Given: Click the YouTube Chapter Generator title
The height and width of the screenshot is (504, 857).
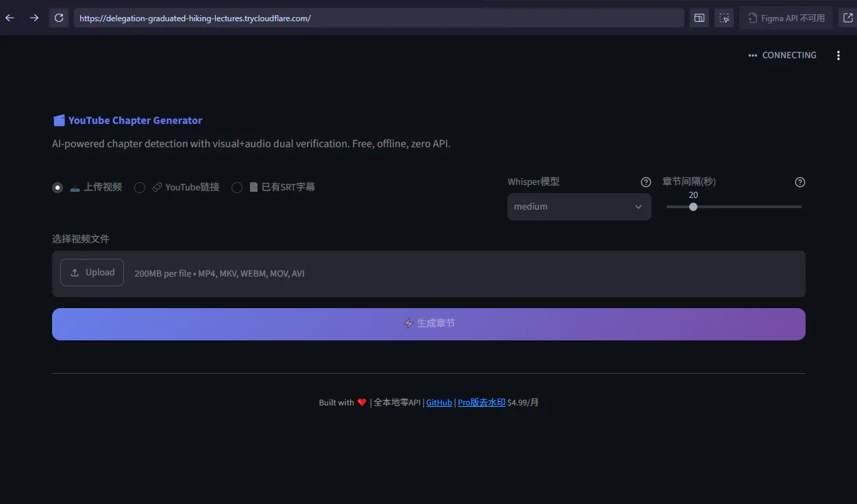Looking at the screenshot, I should pos(135,121).
